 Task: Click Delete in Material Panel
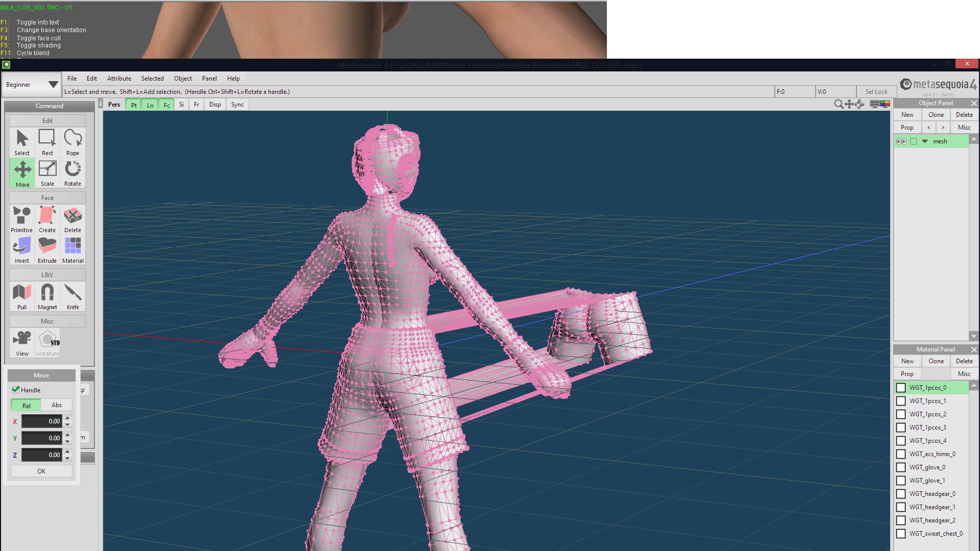click(x=964, y=361)
